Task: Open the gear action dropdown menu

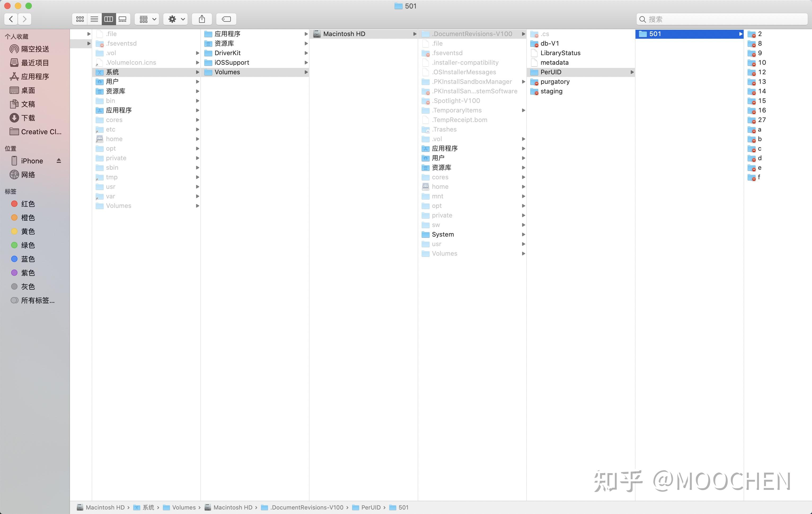Action: pyautogui.click(x=176, y=19)
